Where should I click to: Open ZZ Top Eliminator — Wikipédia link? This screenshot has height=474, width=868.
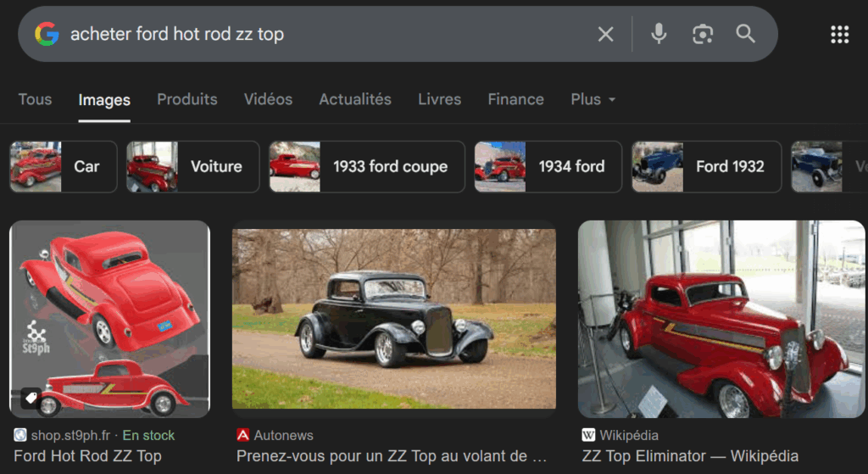pos(689,456)
